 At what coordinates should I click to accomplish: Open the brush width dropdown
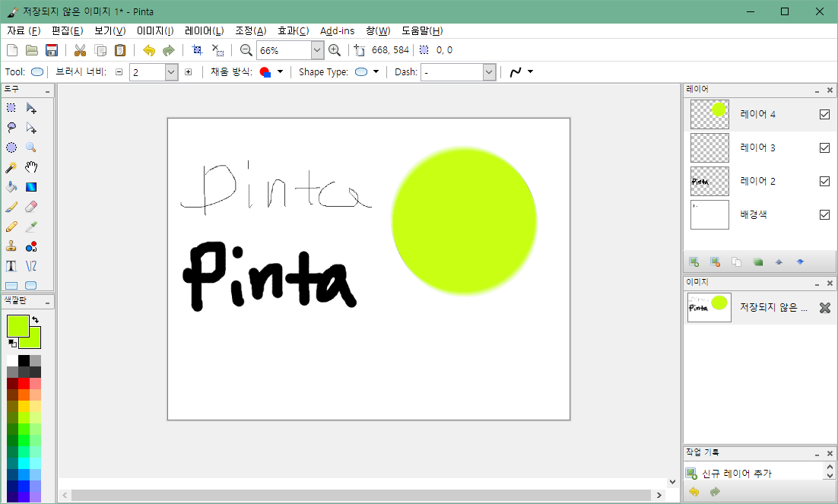[171, 72]
